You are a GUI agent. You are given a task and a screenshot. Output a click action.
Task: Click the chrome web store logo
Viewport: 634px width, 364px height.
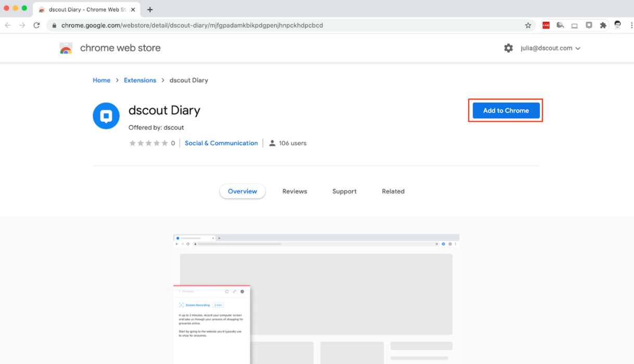tap(66, 48)
